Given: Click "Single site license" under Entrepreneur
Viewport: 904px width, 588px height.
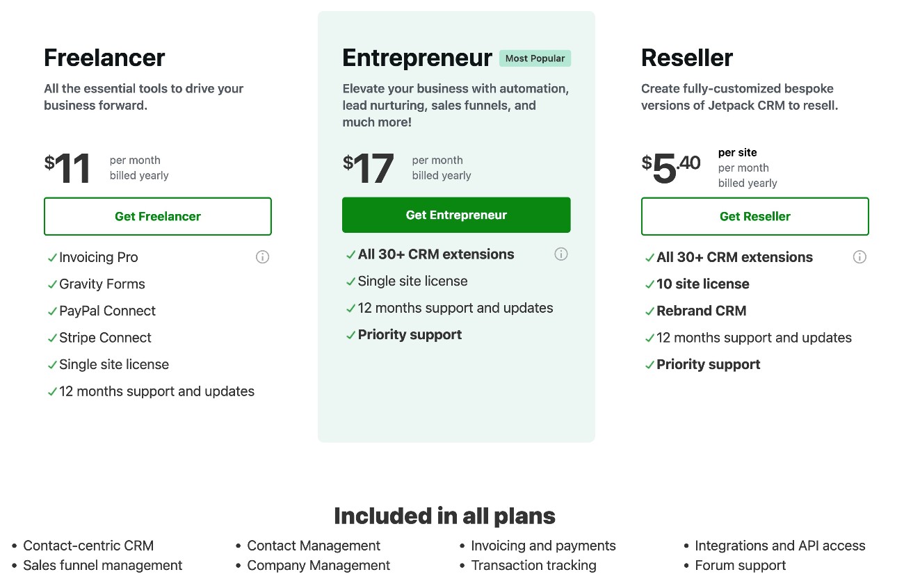Looking at the screenshot, I should coord(413,281).
